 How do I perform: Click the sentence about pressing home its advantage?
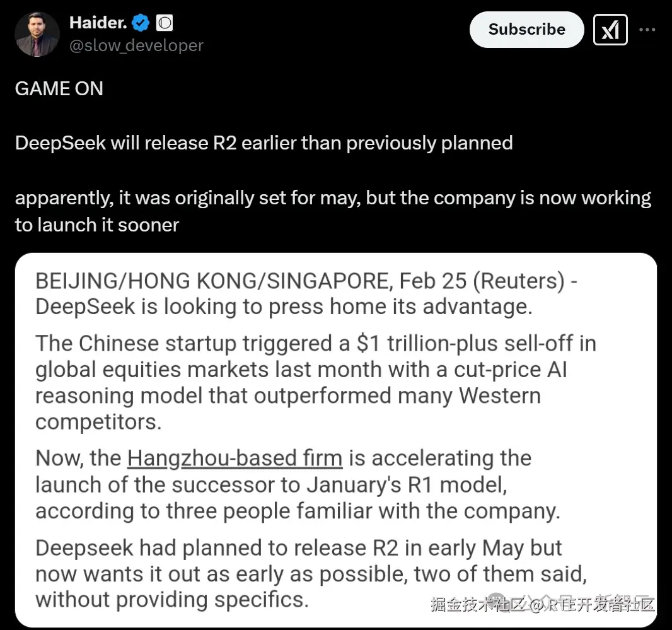coord(284,307)
